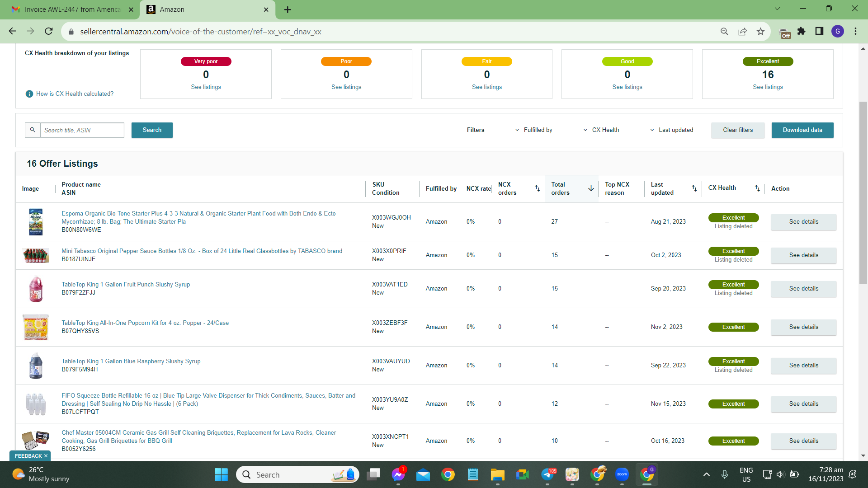Screen dimensions: 868x488
Task: Open the Mail app on taskbar
Action: (x=423, y=474)
